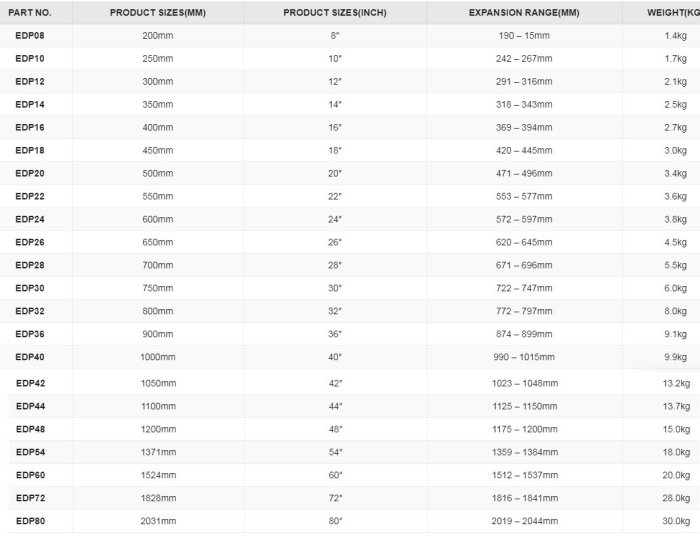Select the 13.2kg weight cell

pyautogui.click(x=676, y=383)
